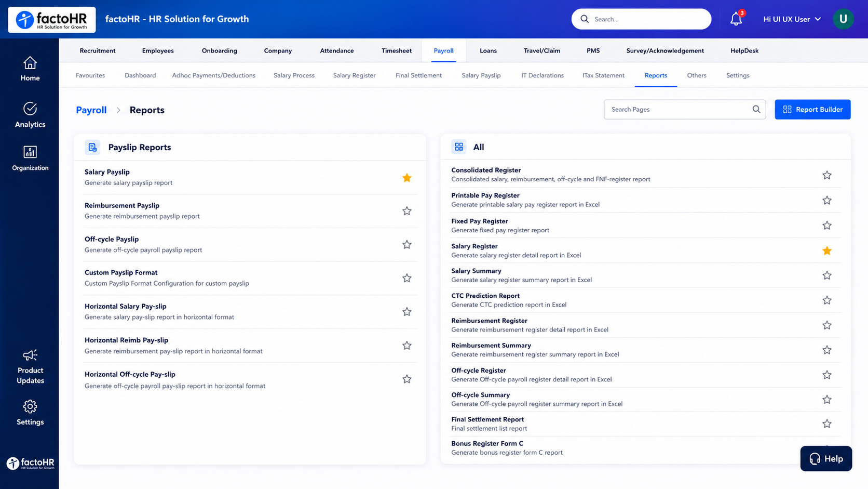Click the user avatar U icon
The height and width of the screenshot is (489, 868).
(x=843, y=19)
